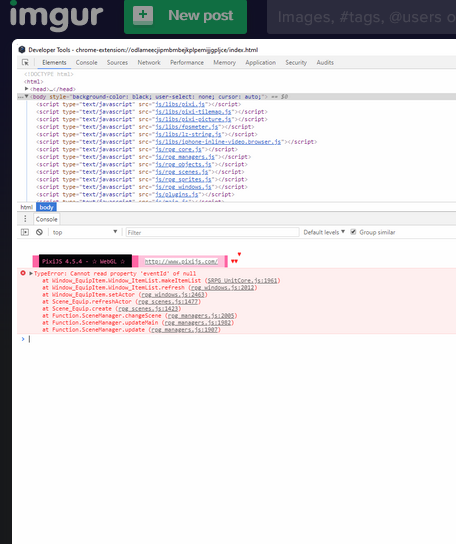Open js/libs/lz-string.js source link
This screenshot has height=544, width=456.
click(188, 134)
